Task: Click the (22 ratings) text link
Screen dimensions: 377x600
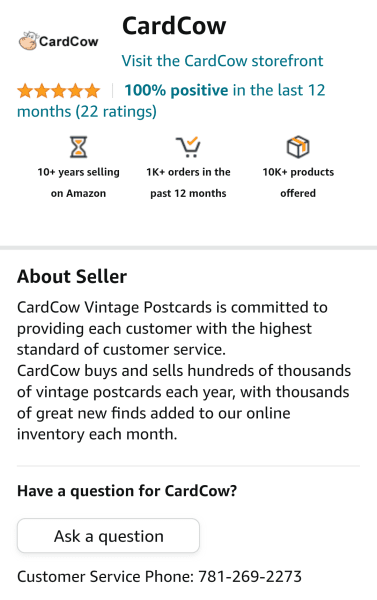Action: coord(116,112)
